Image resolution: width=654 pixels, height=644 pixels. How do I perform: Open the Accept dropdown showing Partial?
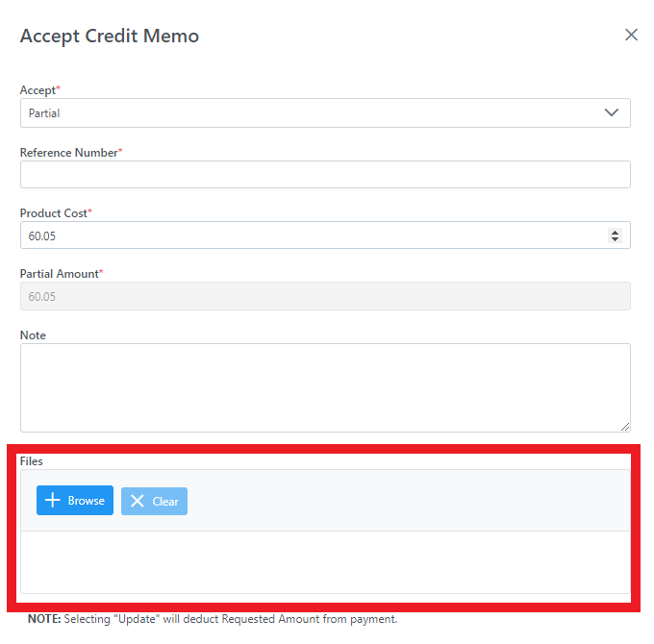click(325, 113)
